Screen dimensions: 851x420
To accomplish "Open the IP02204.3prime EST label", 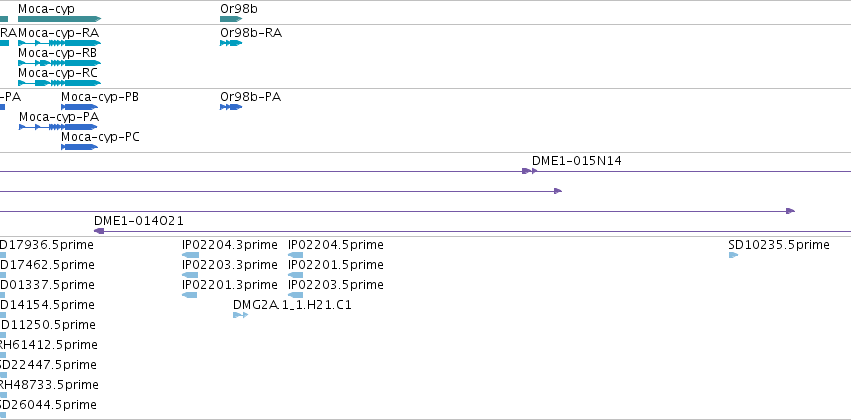I will click(230, 245).
